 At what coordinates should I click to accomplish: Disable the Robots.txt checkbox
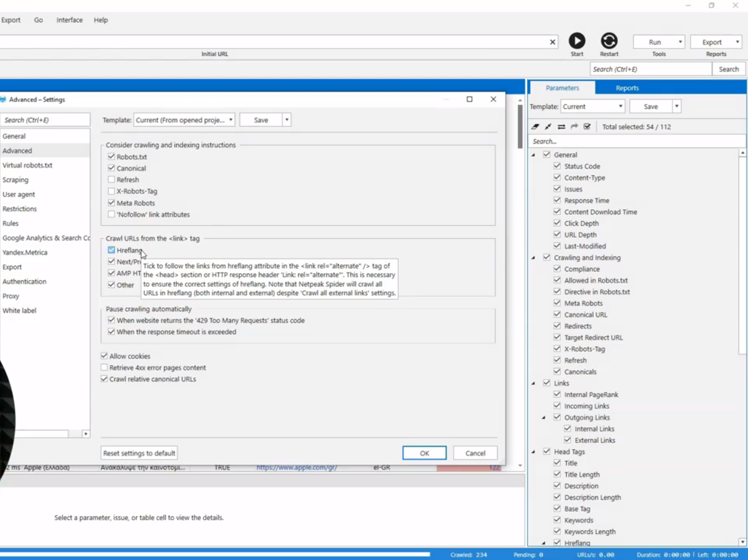(111, 156)
